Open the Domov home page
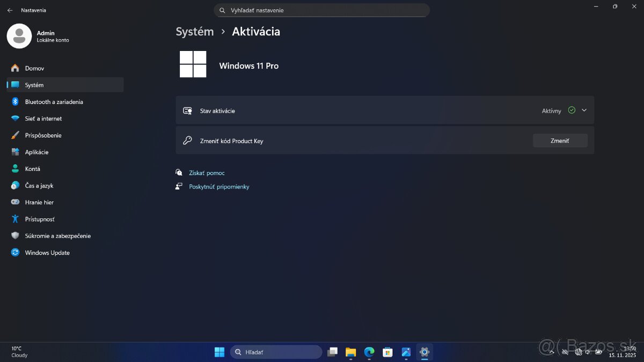The height and width of the screenshot is (362, 644). point(34,68)
